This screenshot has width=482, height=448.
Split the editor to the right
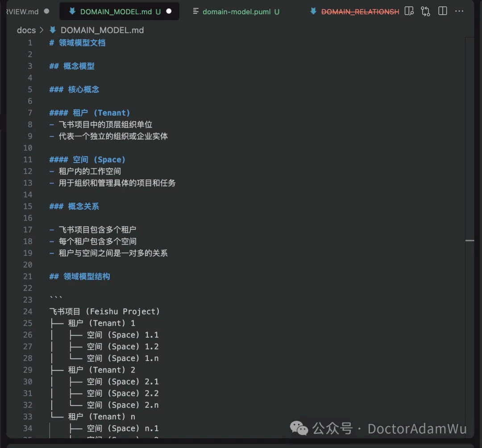[442, 11]
